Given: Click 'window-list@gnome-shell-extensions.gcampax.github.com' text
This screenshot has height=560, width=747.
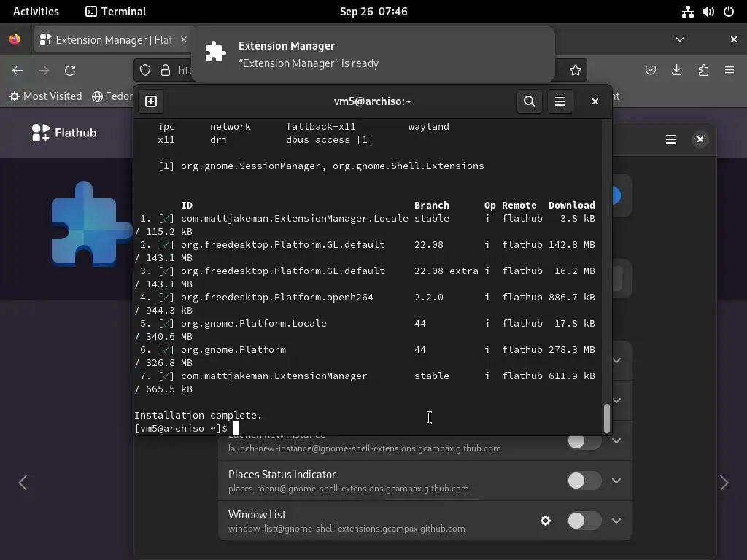Looking at the screenshot, I should (x=347, y=529).
